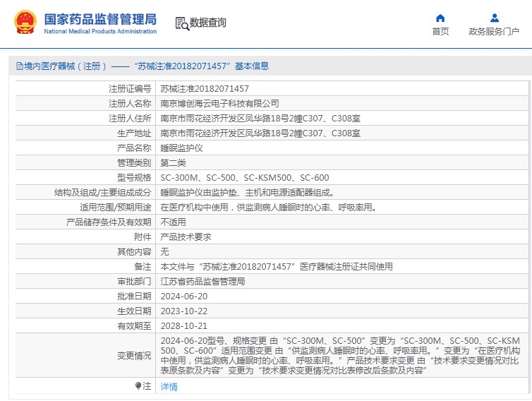Open the 数据查询 heading text
Viewport: 532px width, 401px height.
(208, 23)
